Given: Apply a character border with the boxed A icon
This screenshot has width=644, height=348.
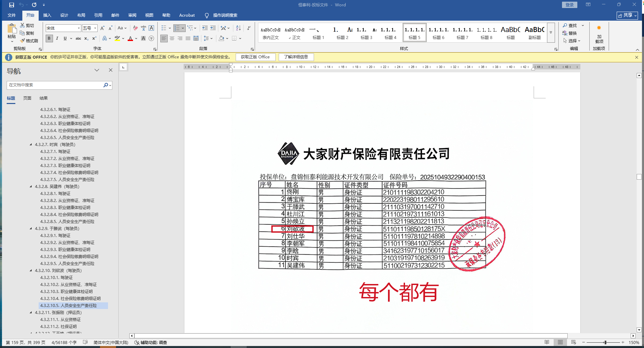Looking at the screenshot, I should tap(151, 28).
